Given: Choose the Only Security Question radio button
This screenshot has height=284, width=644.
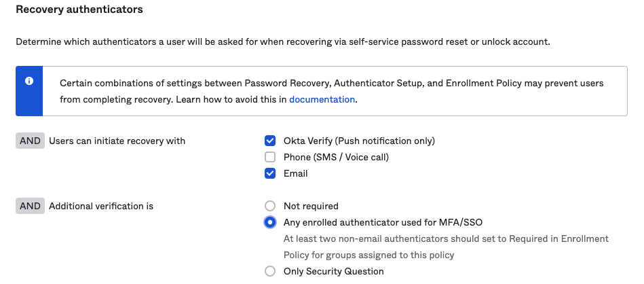Looking at the screenshot, I should click(270, 272).
